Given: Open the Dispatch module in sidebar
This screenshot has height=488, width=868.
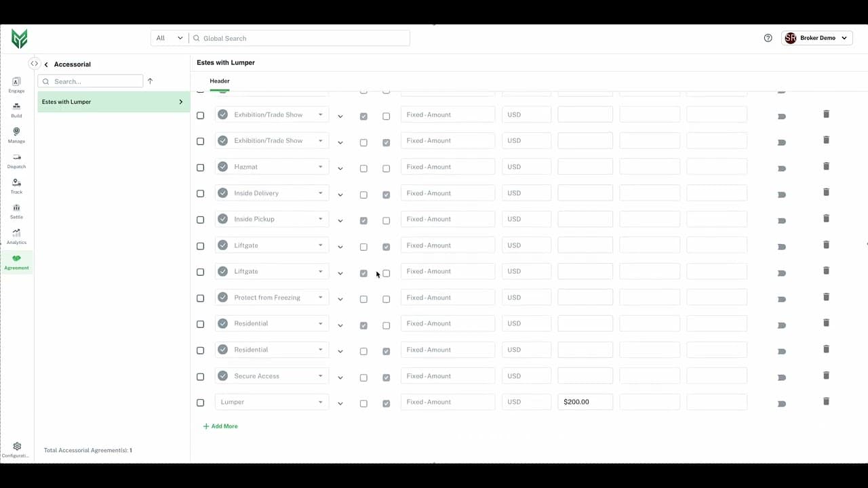Looking at the screenshot, I should pyautogui.click(x=16, y=161).
